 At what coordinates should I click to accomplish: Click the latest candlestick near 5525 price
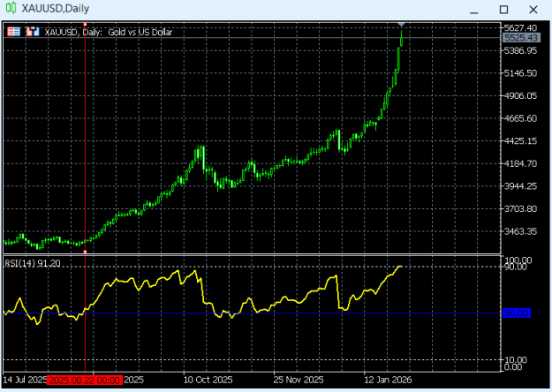pos(401,39)
